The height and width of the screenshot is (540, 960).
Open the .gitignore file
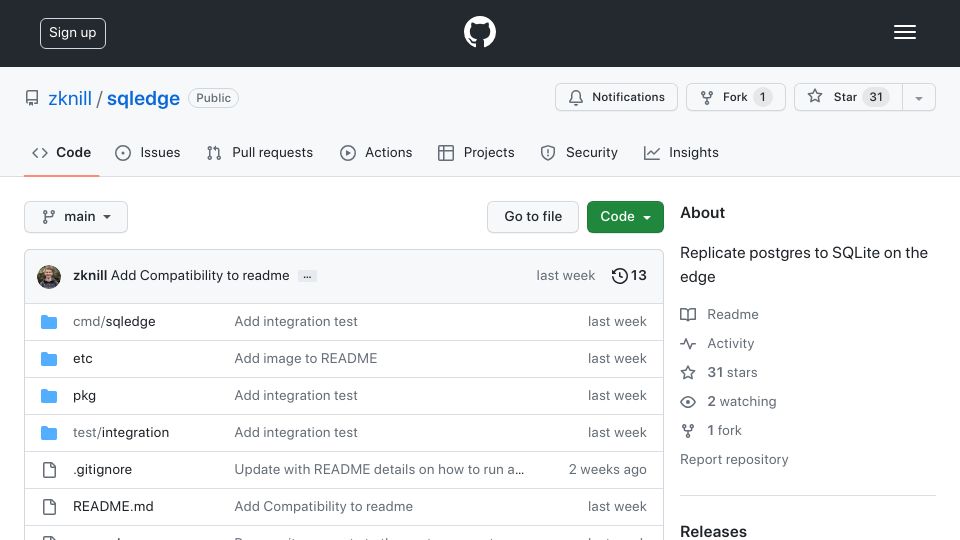102,470
